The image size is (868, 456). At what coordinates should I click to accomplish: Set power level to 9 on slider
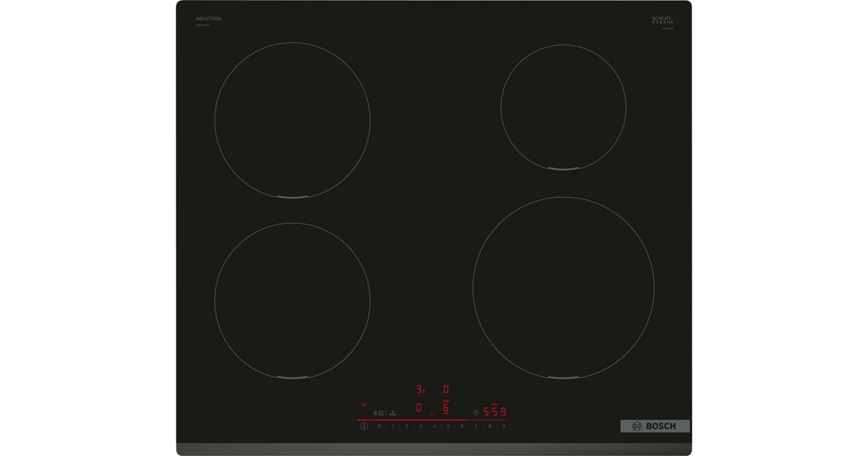pos(503,426)
